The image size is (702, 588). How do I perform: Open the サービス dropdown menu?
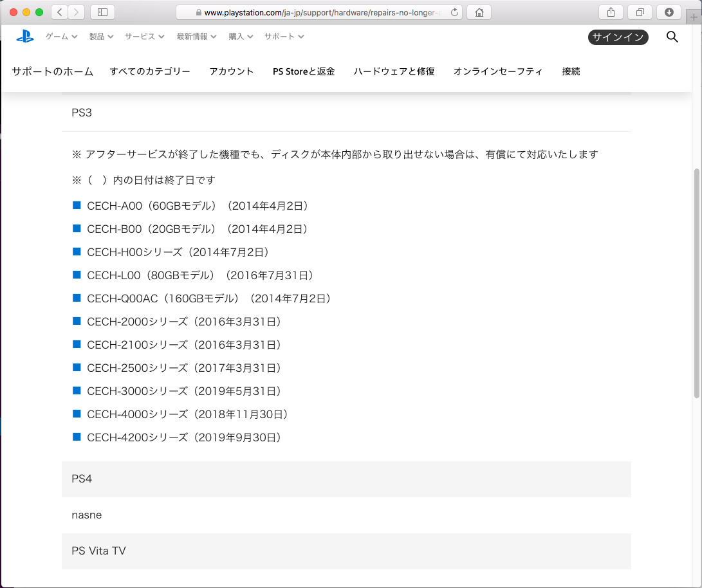[x=144, y=36]
